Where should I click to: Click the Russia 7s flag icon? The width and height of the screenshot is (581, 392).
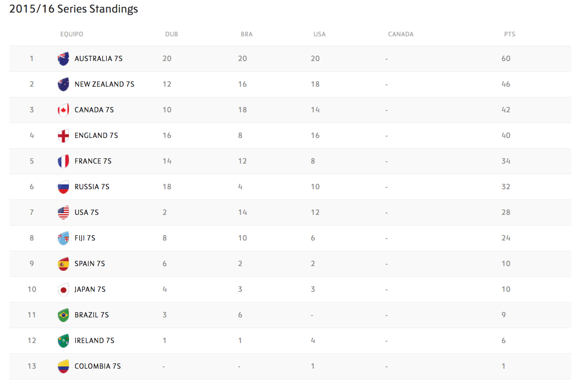[63, 187]
